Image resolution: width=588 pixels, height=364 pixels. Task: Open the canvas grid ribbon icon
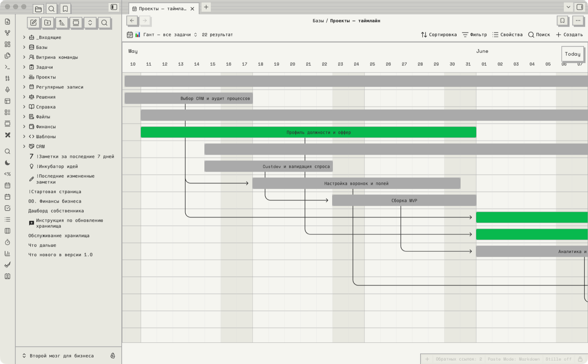click(7, 44)
